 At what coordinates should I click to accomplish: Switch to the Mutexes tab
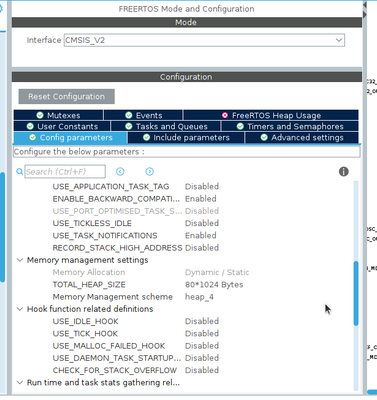(58, 115)
